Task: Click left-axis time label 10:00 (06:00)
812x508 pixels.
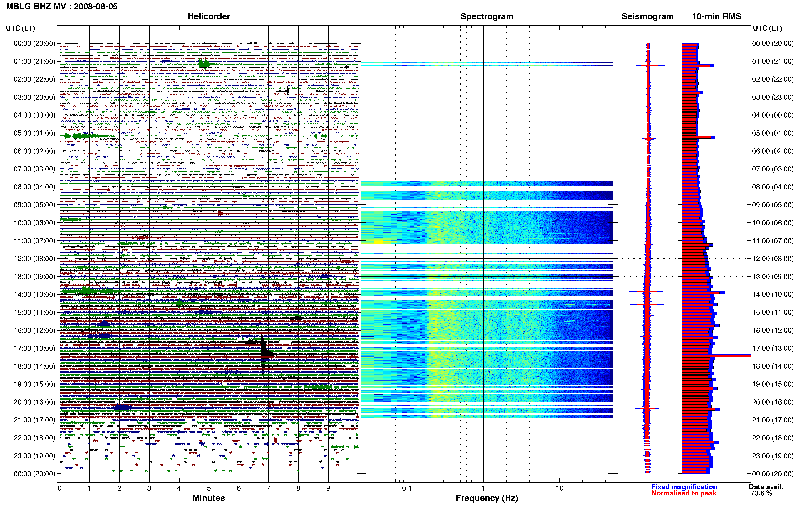Action: [x=34, y=223]
